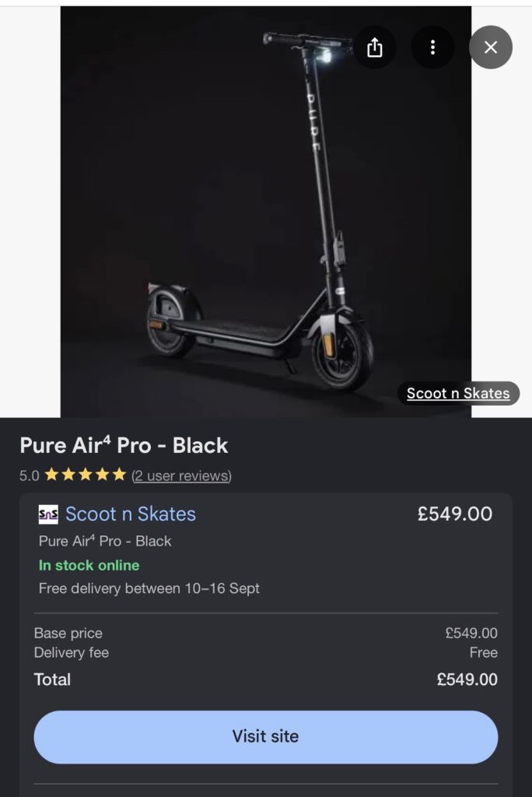Tap the £549.00 amount in the Base price row
The width and height of the screenshot is (532, 797).
coord(471,633)
